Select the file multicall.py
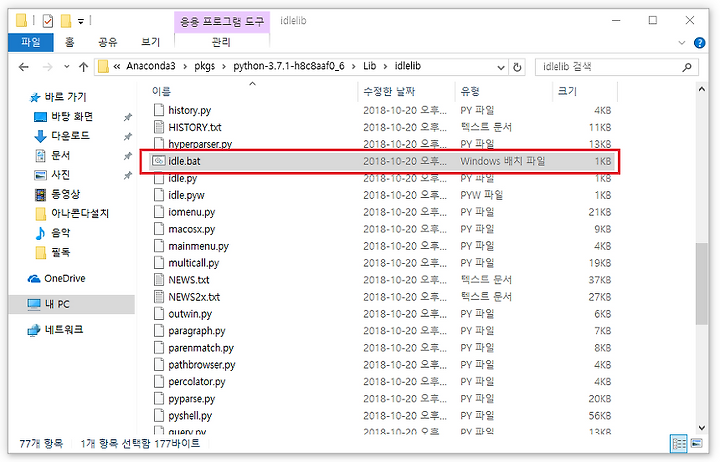720x462 pixels. (x=193, y=263)
